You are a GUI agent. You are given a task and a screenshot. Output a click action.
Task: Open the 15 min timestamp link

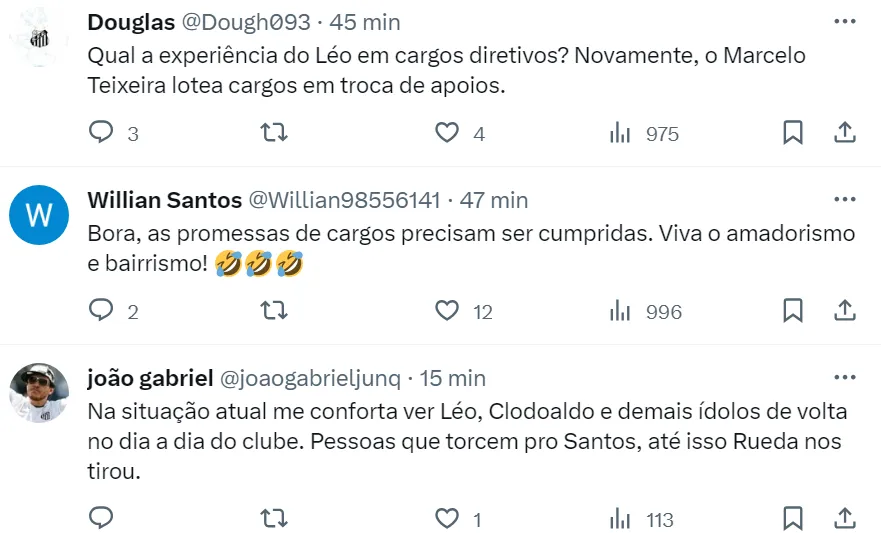coord(451,378)
